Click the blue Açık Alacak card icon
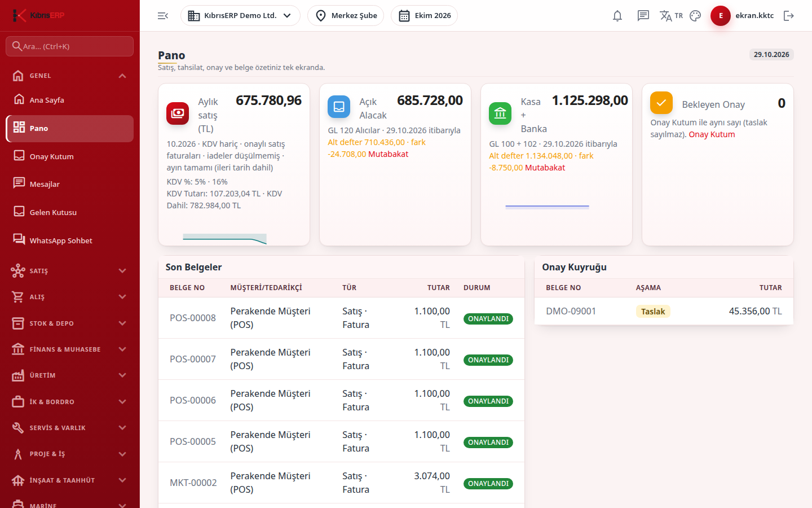812x508 pixels. [339, 106]
